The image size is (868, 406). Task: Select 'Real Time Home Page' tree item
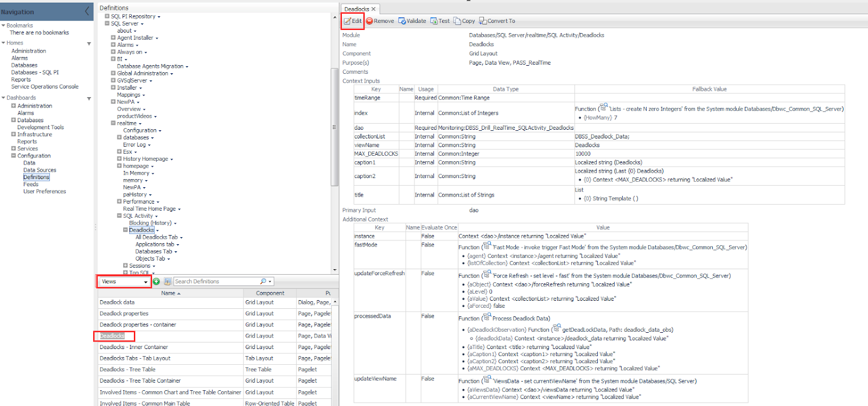(149, 208)
